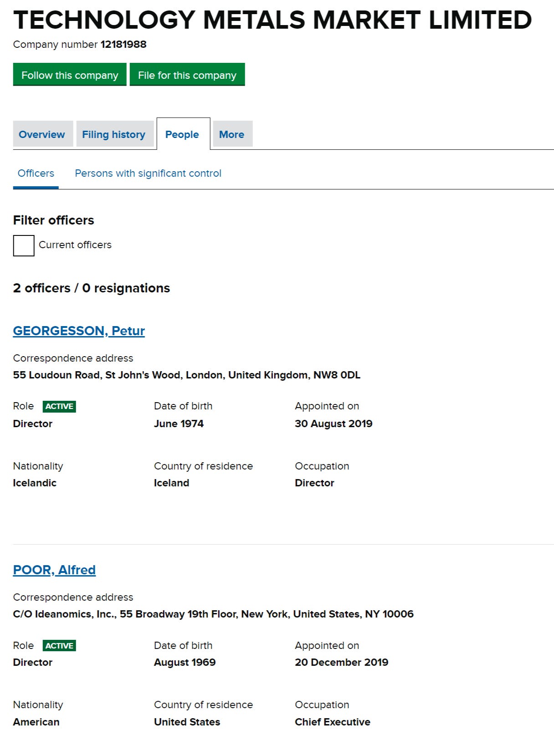Click nationality value Icelandic

pyautogui.click(x=35, y=483)
